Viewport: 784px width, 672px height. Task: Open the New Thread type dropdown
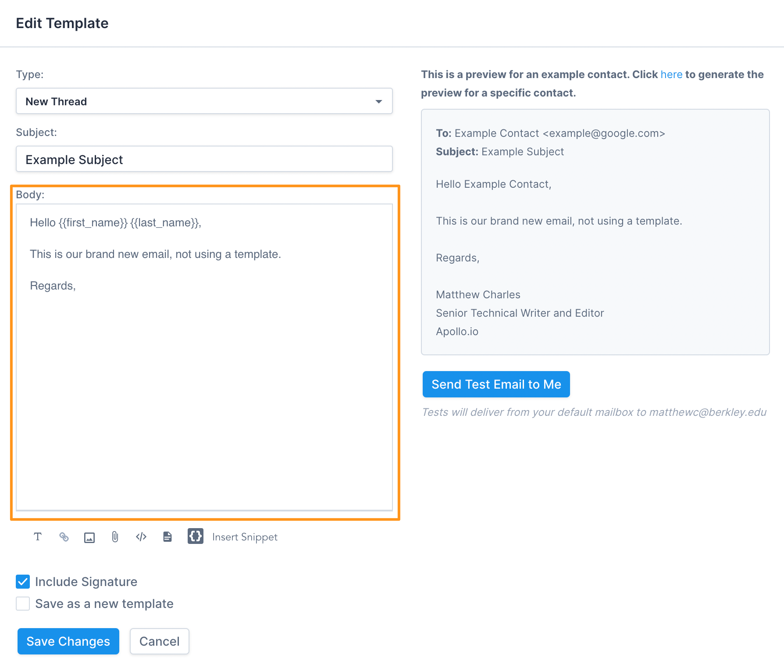click(378, 101)
